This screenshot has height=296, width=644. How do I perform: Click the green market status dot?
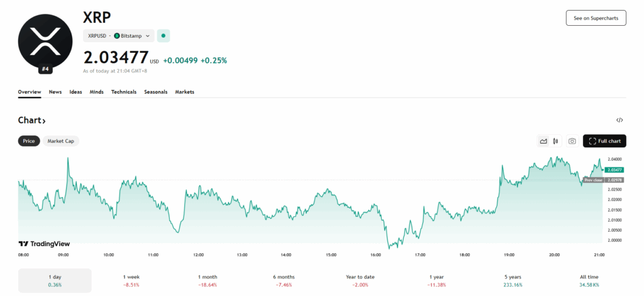(x=164, y=36)
